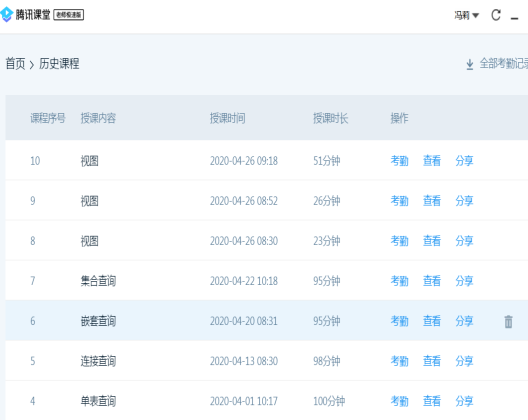Click the Tencent Classroom logo icon
The height and width of the screenshot is (420, 528).
[x=6, y=14]
